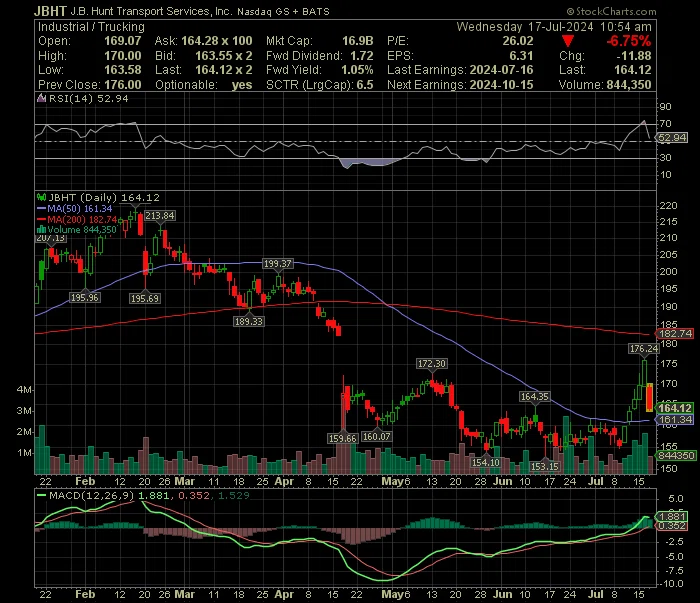Click the 1.529 histogram value in MACD legend
Image resolution: width=700 pixels, height=603 pixels.
point(233,495)
